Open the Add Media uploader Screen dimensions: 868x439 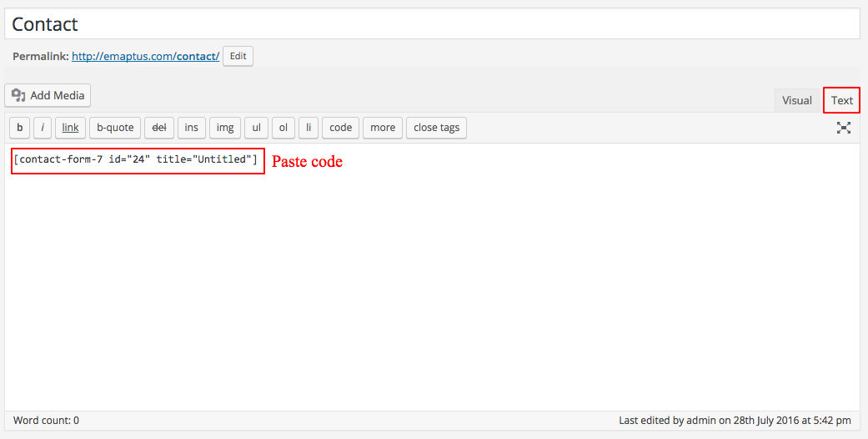pyautogui.click(x=48, y=95)
